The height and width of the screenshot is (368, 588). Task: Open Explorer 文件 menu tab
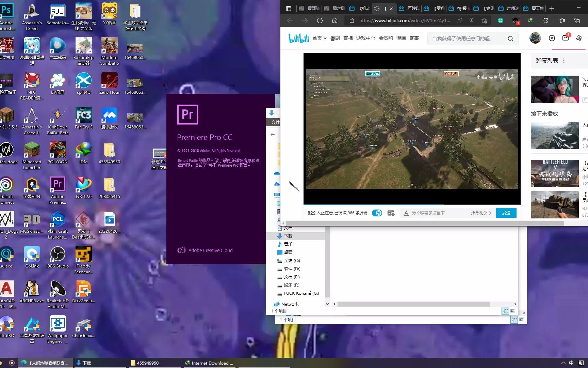point(275,122)
